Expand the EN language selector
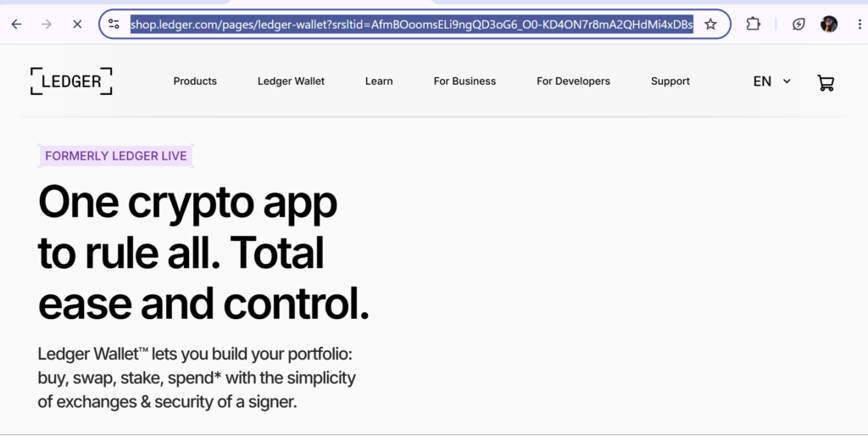Screen dimensions: 868x436 (771, 81)
